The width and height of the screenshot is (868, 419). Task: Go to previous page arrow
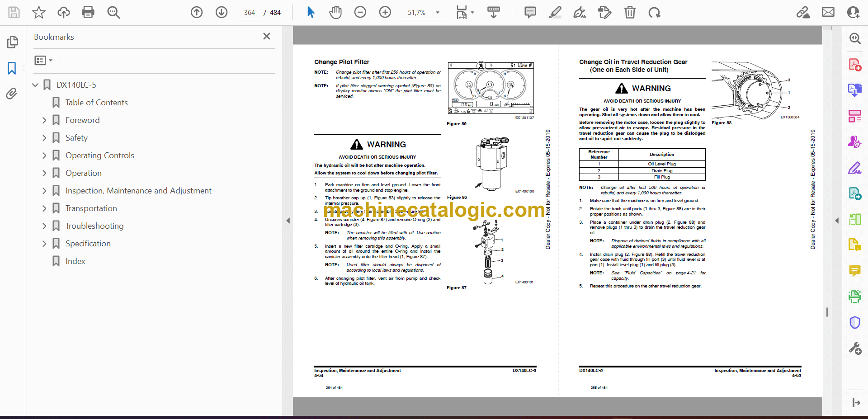[197, 12]
